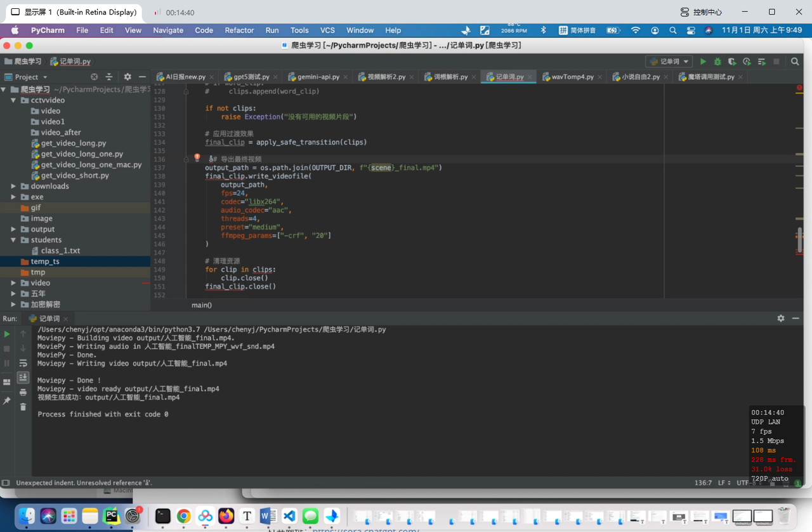The height and width of the screenshot is (532, 812).
Task: Hide the Run panel with minimize icon
Action: [x=796, y=319]
